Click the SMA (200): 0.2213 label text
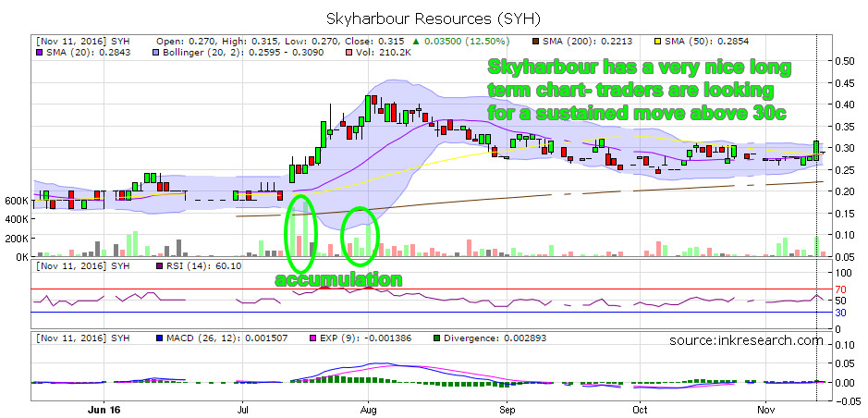This screenshot has height=418, width=868. pyautogui.click(x=589, y=41)
